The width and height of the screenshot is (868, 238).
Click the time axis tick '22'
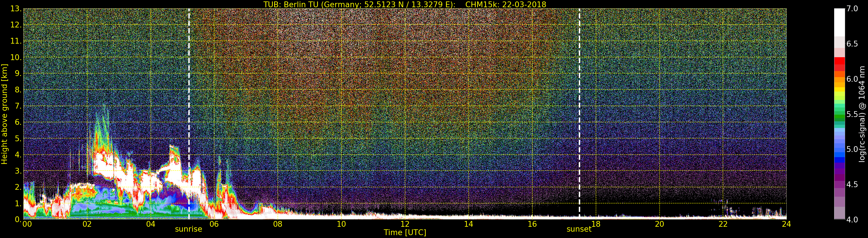tap(723, 224)
